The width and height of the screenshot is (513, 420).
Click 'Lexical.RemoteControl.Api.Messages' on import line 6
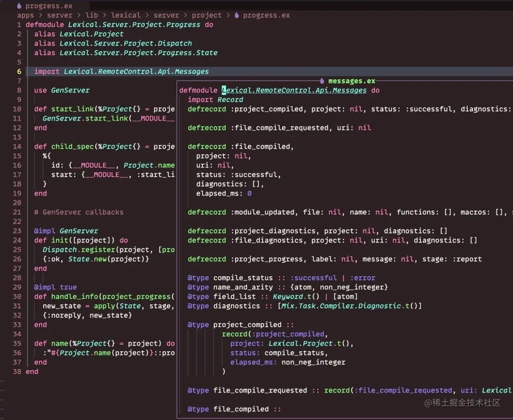[136, 72]
